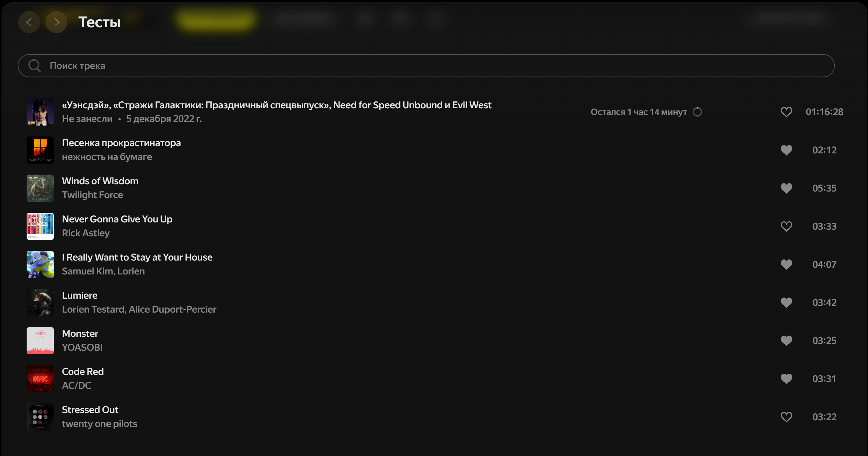Like the «Уэнсдэй» podcast episode
Image resolution: width=868 pixels, height=456 pixels.
pyautogui.click(x=786, y=112)
